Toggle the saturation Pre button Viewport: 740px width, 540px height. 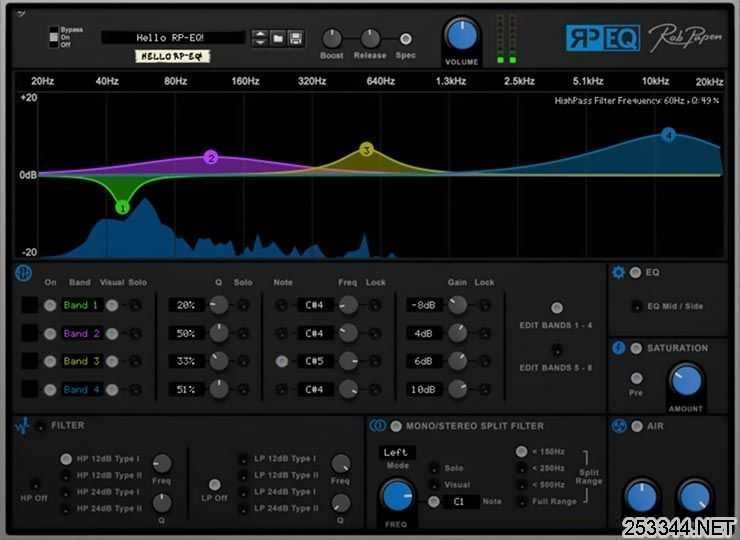[x=637, y=378]
